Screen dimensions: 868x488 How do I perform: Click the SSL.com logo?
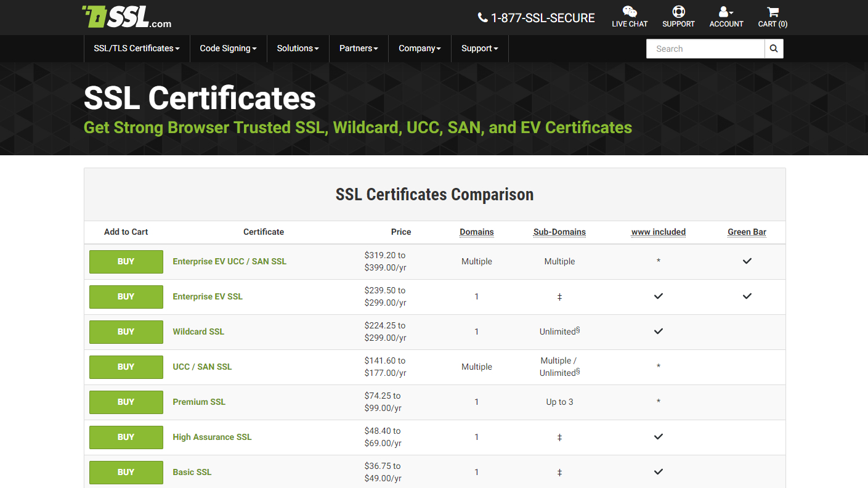127,17
